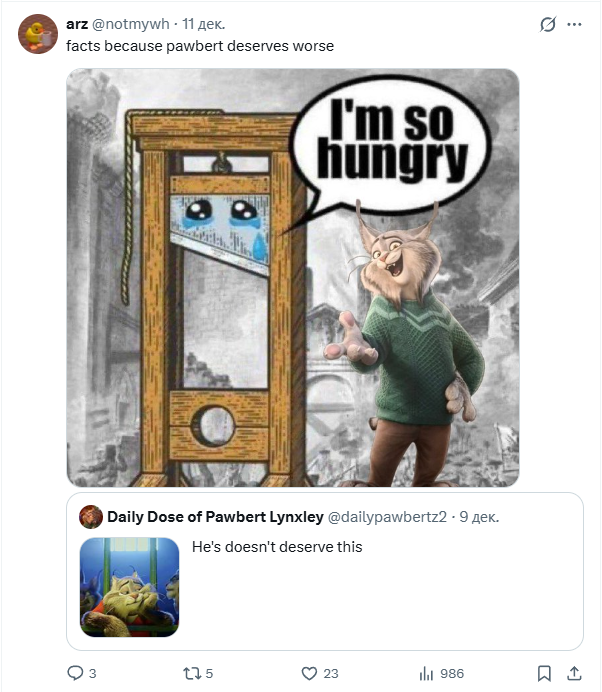
Task: Repost using the retweet arrows icon
Action: (x=192, y=673)
